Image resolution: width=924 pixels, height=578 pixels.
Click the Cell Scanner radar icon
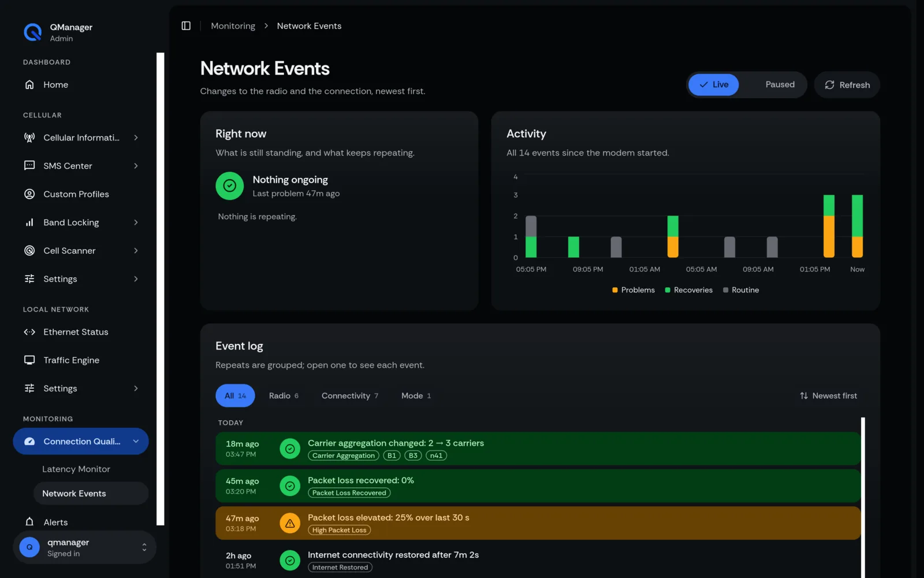29,251
